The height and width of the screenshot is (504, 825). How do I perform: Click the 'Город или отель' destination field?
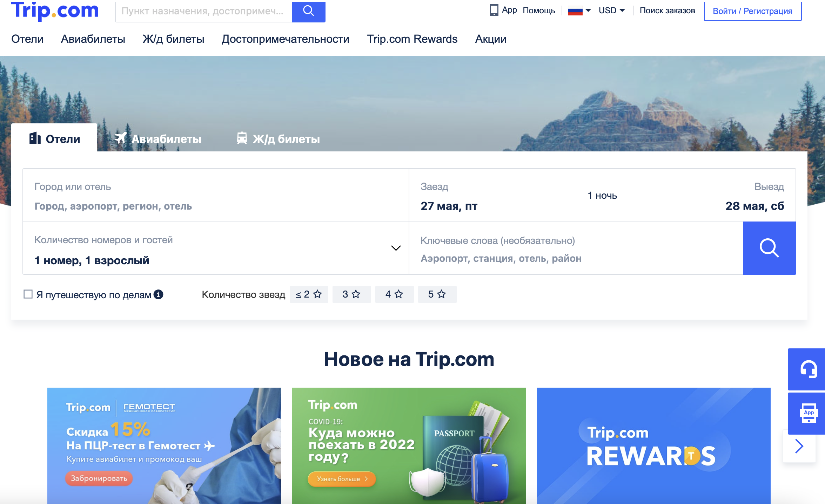pyautogui.click(x=216, y=196)
